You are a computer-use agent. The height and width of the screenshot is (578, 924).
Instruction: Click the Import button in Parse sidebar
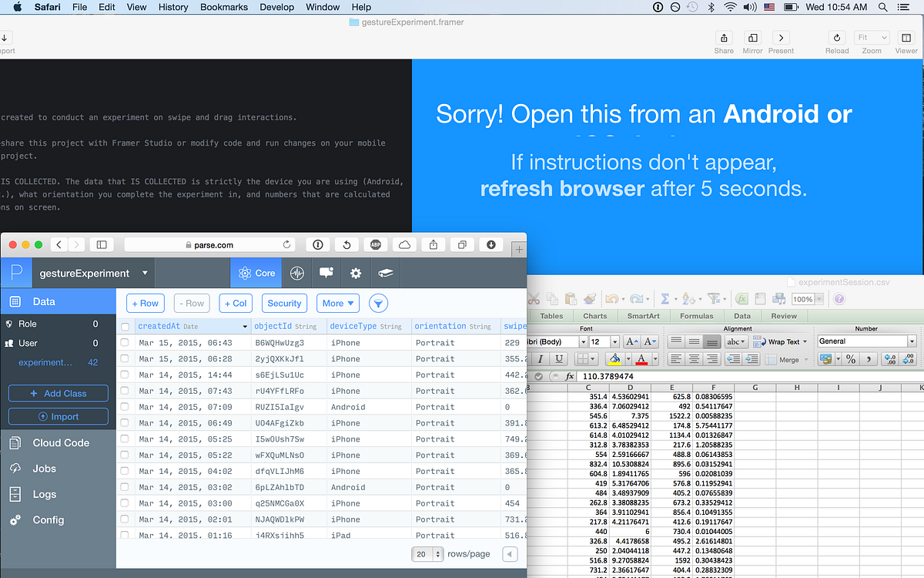tap(59, 416)
